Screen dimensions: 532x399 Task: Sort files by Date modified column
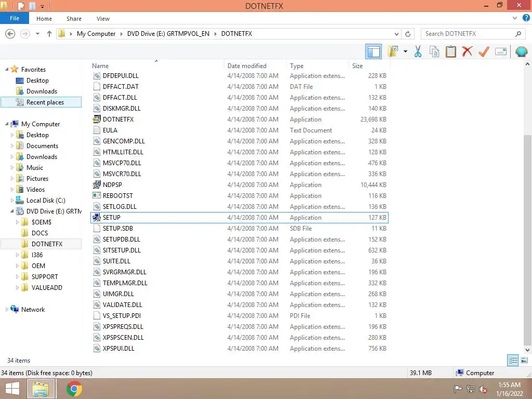pyautogui.click(x=247, y=66)
